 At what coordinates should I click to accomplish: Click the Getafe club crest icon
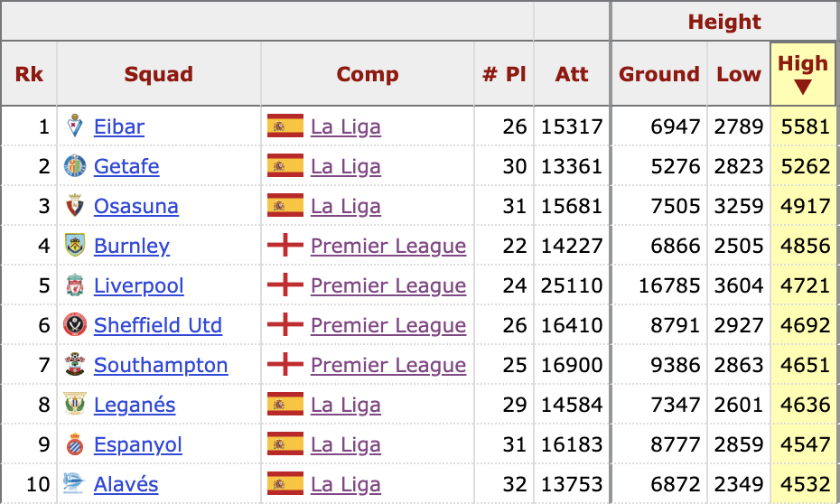point(75,166)
